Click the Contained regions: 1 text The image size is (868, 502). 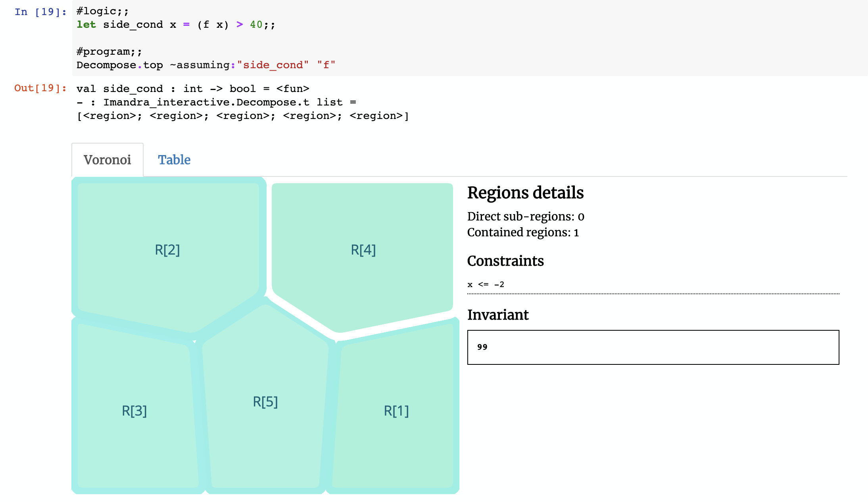tap(522, 232)
